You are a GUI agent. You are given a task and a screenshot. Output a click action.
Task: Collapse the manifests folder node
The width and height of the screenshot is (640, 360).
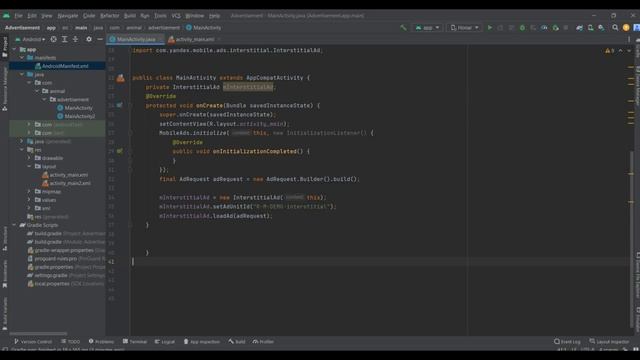point(22,58)
